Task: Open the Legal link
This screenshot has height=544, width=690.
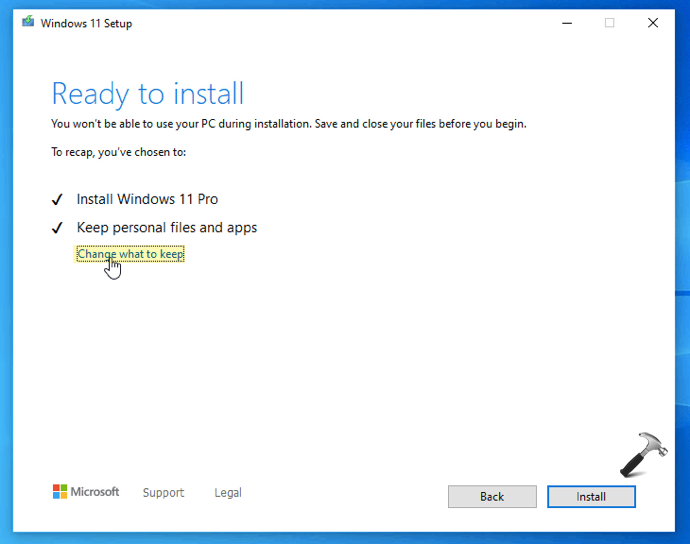Action: click(x=228, y=493)
